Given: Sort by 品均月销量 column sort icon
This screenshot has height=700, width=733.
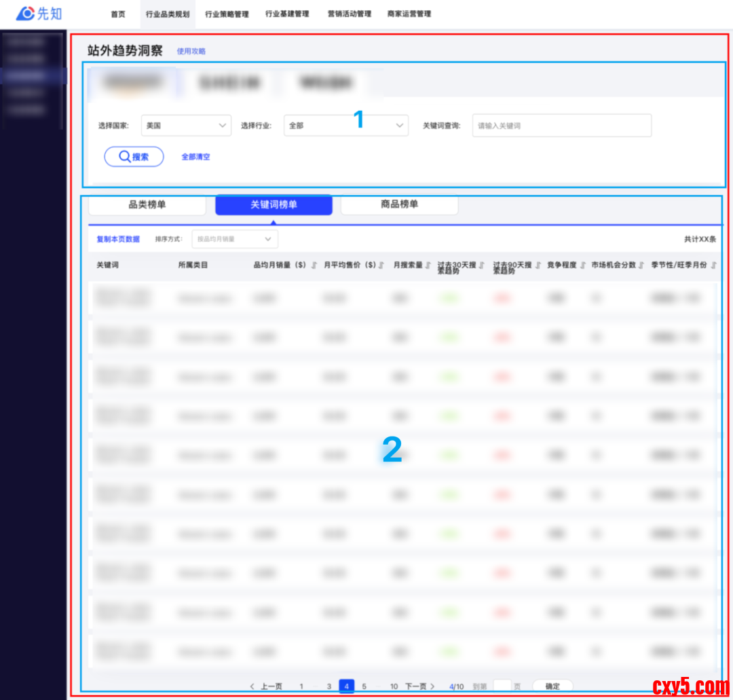Looking at the screenshot, I should (314, 265).
